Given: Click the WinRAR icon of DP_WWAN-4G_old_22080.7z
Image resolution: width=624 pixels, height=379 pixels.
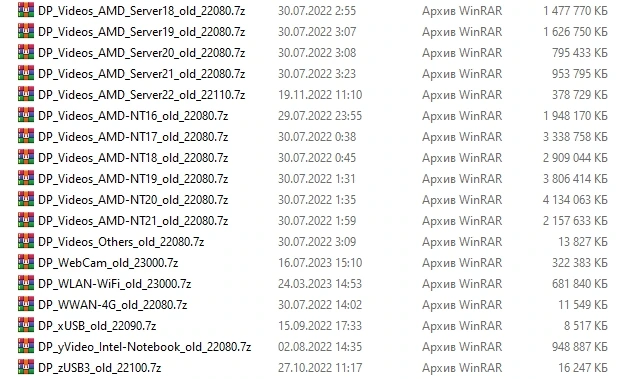Looking at the screenshot, I should pos(26,304).
